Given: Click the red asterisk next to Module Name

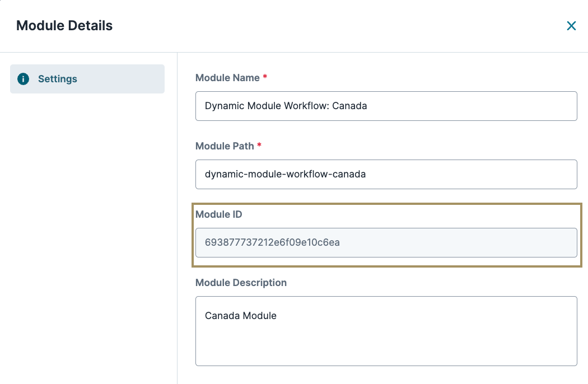Looking at the screenshot, I should click(264, 77).
